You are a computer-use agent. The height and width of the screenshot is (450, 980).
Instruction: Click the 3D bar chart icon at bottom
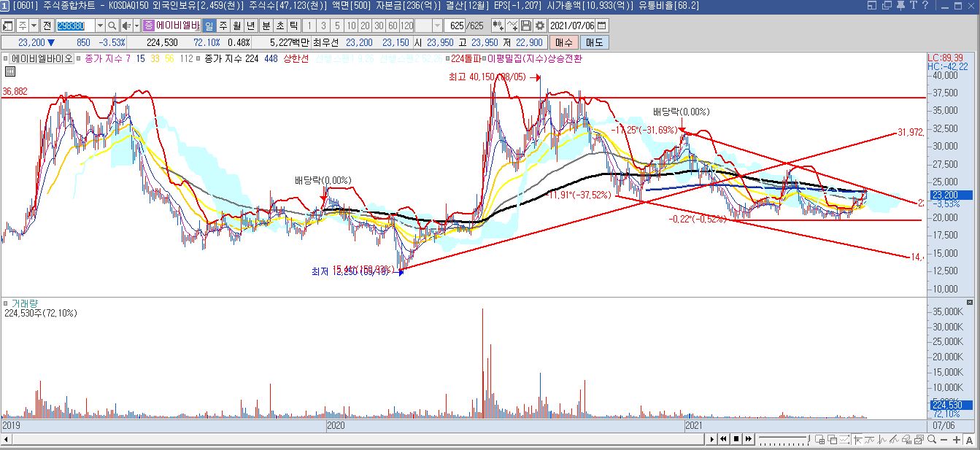click(x=906, y=439)
